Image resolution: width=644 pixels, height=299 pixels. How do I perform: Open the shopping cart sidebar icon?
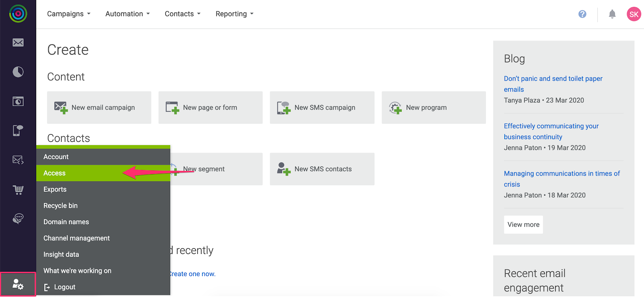pos(18,190)
